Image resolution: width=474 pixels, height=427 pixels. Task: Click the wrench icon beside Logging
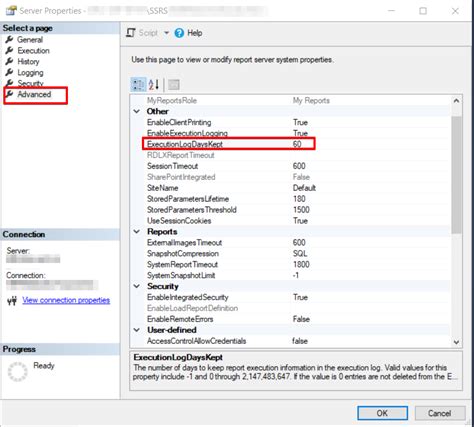pyautogui.click(x=10, y=72)
